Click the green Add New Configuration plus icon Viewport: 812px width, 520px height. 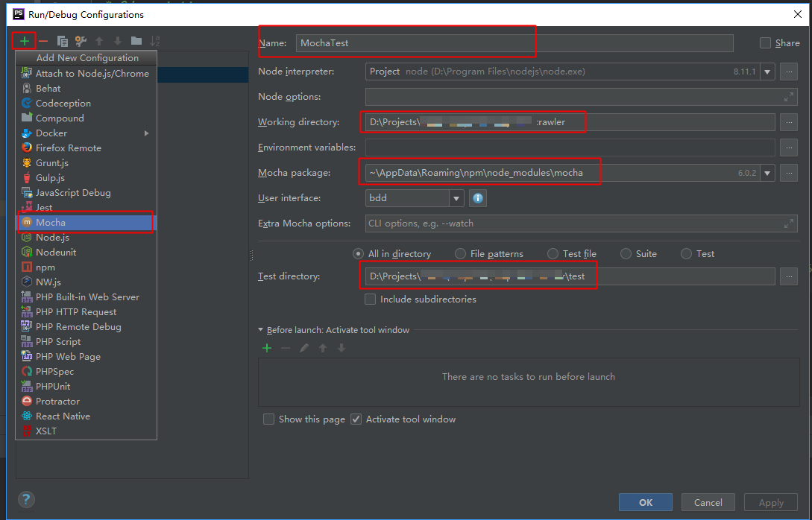point(25,41)
